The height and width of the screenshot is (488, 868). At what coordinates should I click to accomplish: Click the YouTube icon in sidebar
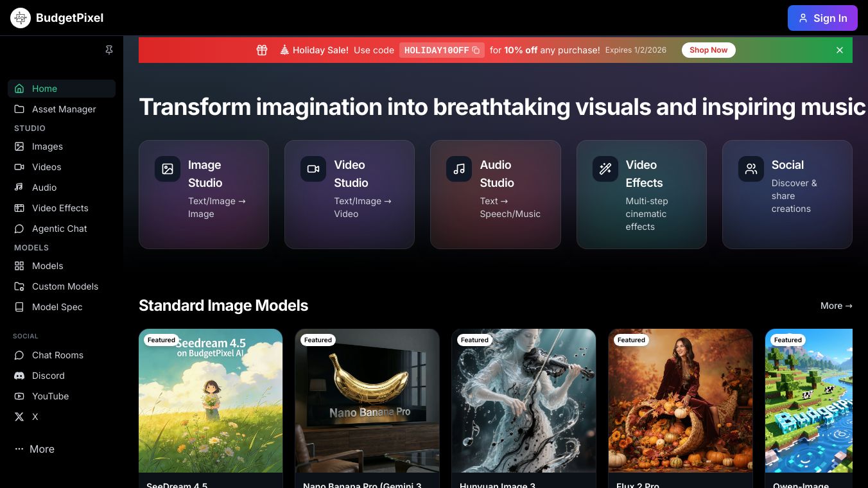(19, 396)
